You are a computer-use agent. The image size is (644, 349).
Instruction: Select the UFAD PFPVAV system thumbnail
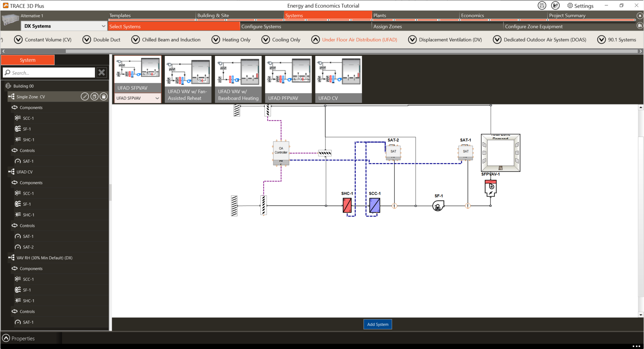288,76
